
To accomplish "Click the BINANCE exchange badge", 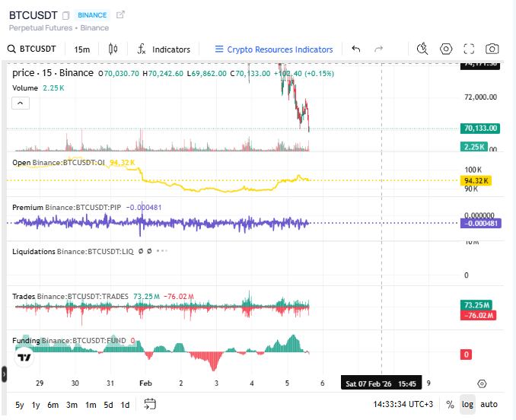I will (x=92, y=15).
